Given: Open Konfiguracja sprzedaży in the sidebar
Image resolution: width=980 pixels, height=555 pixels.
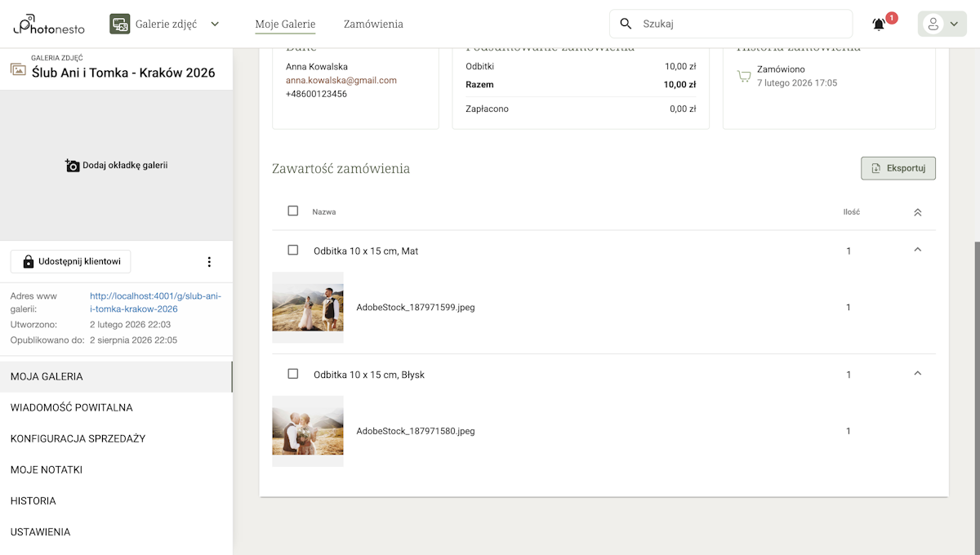Looking at the screenshot, I should point(78,438).
